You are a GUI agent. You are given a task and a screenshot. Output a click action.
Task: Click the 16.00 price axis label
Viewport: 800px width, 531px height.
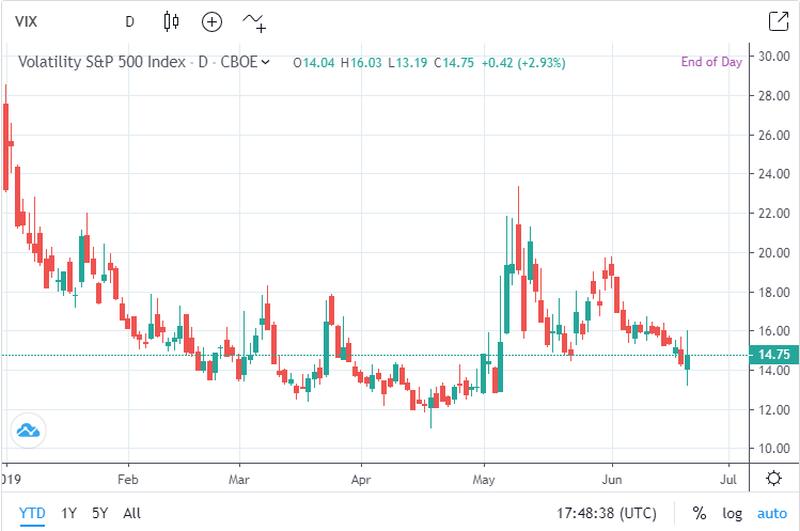tap(774, 331)
